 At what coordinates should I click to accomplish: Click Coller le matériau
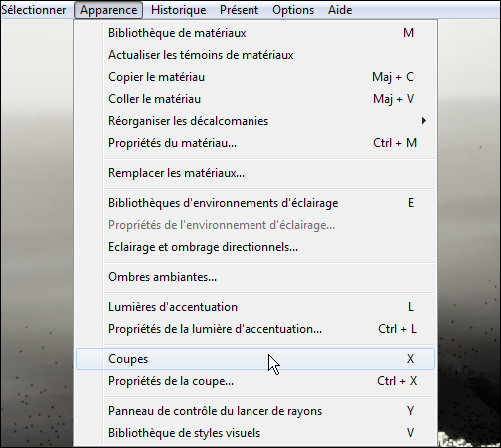tap(255, 99)
